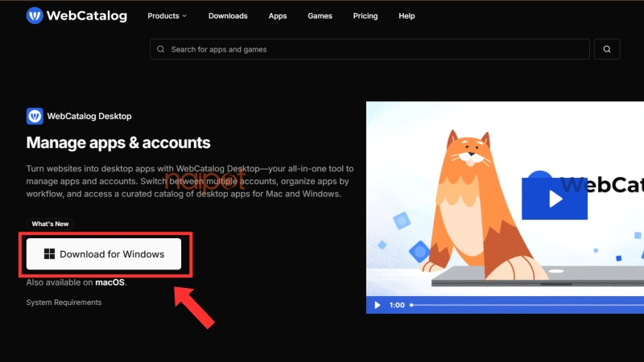
Task: Go to the Apps page
Action: (x=278, y=16)
